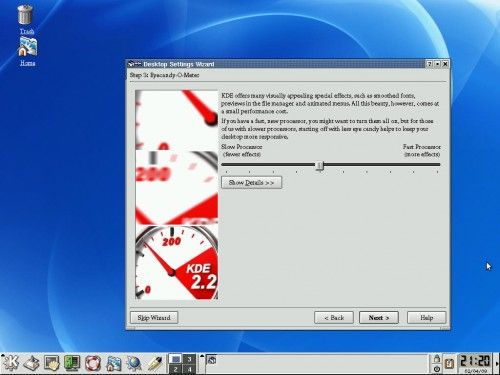The image size is (500, 375).
Task: Click the eyecandy slider handle
Action: click(320, 165)
